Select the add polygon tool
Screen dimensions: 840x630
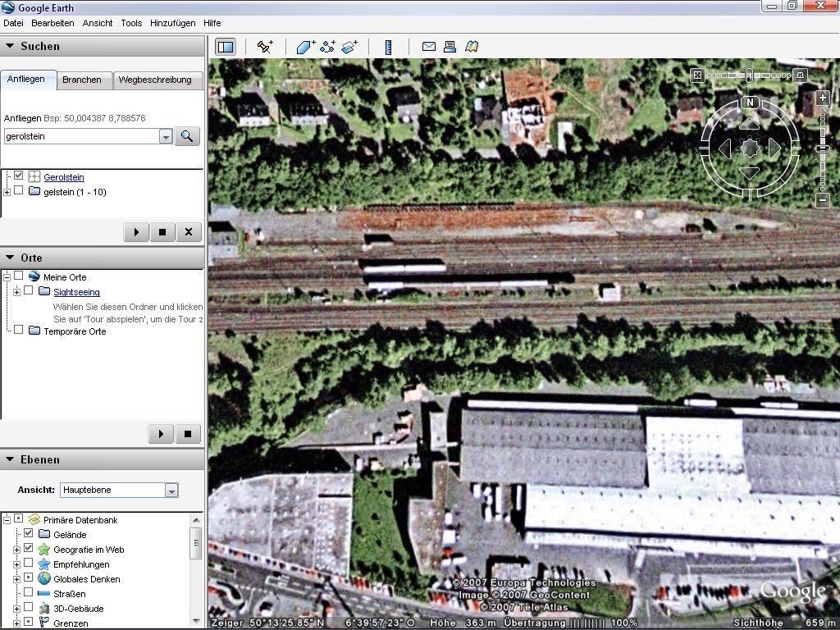(305, 47)
